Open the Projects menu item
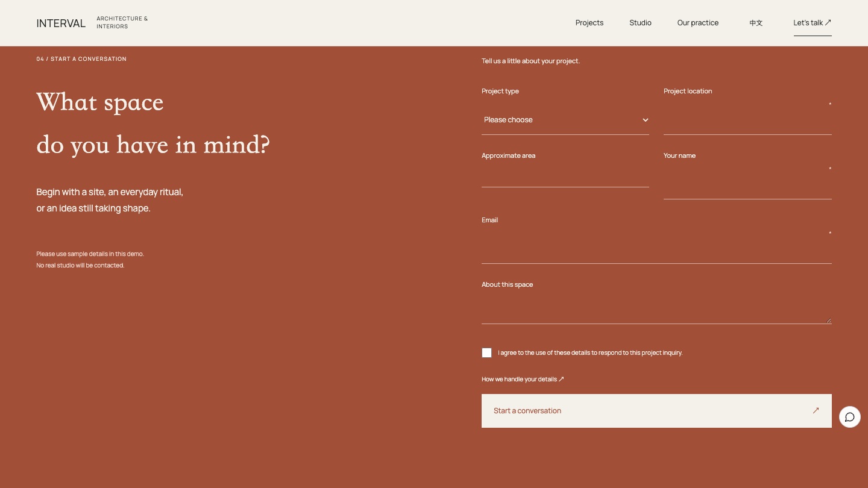868x488 pixels. (590, 23)
